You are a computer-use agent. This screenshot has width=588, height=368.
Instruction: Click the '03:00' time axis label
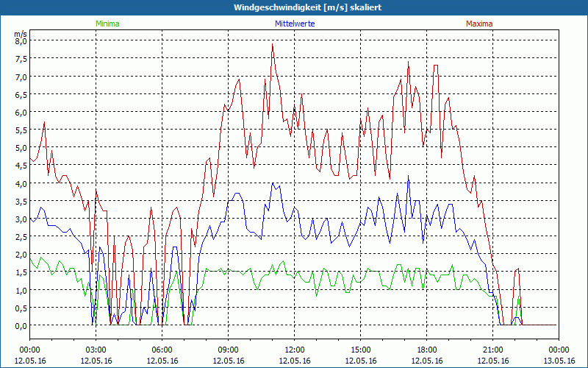click(x=96, y=350)
